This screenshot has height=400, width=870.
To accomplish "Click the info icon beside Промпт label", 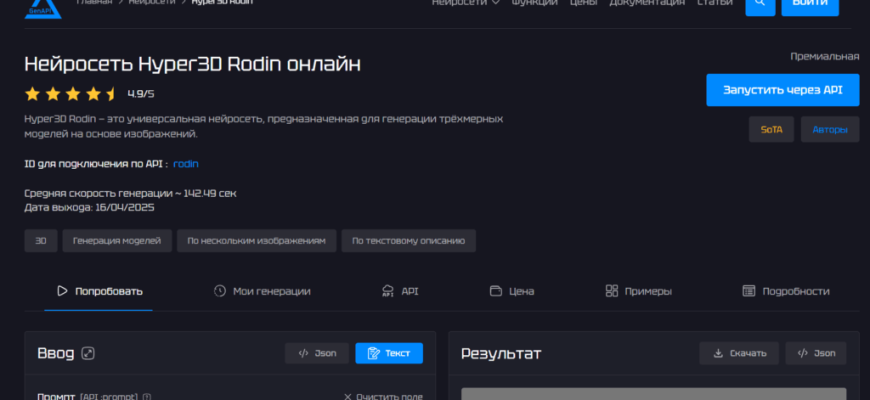I will 147,396.
